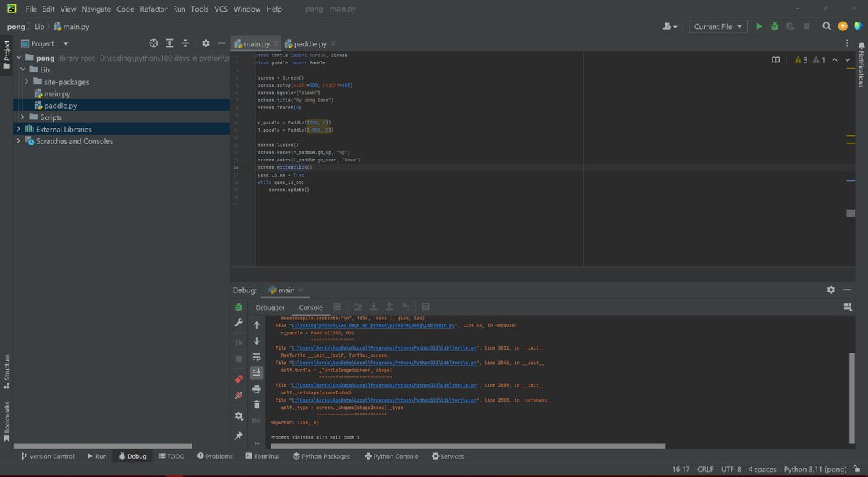Screen dimensions: 868x477
Task: Click the locate-in-project crosshair icon
Action: (153, 43)
